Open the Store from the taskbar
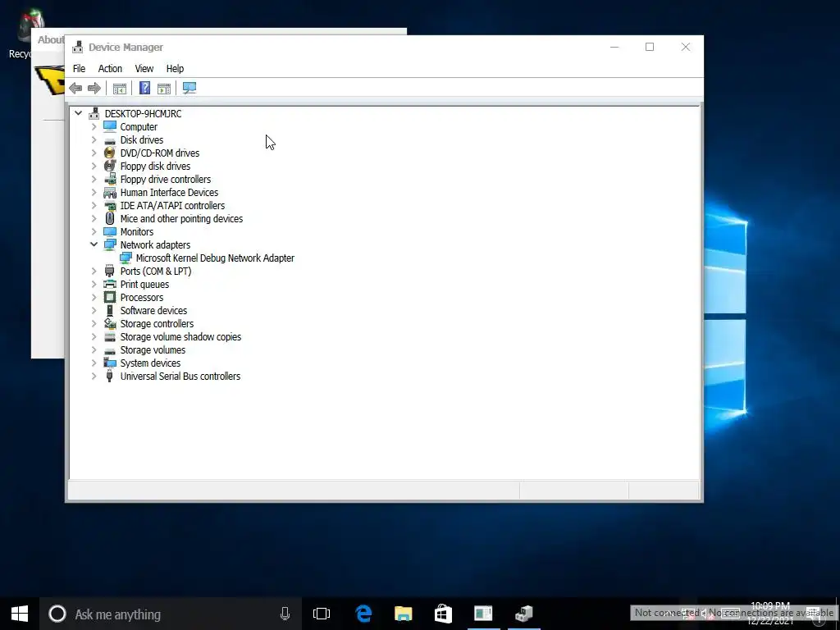The image size is (840, 630). [443, 614]
